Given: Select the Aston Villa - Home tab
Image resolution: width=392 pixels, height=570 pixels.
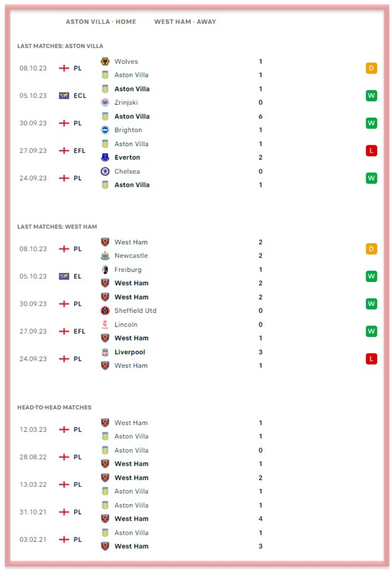Looking at the screenshot, I should point(101,22).
